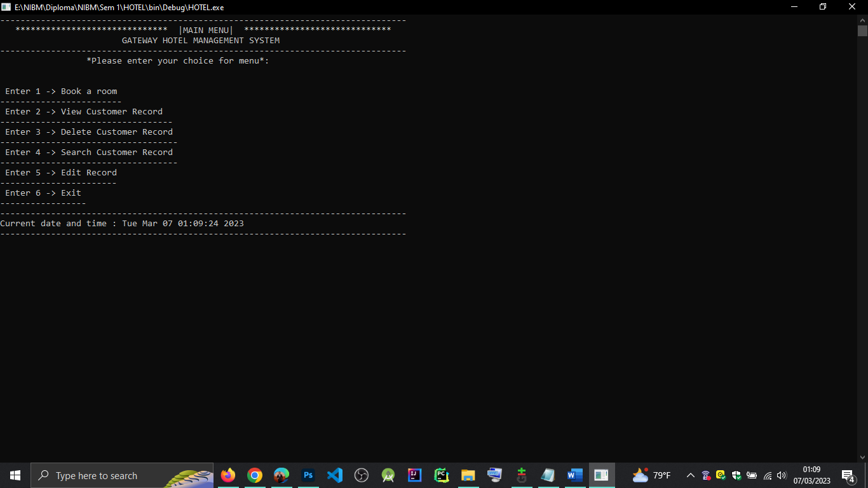Open Adobe Photoshop
Image resolution: width=868 pixels, height=488 pixels.
pos(308,475)
